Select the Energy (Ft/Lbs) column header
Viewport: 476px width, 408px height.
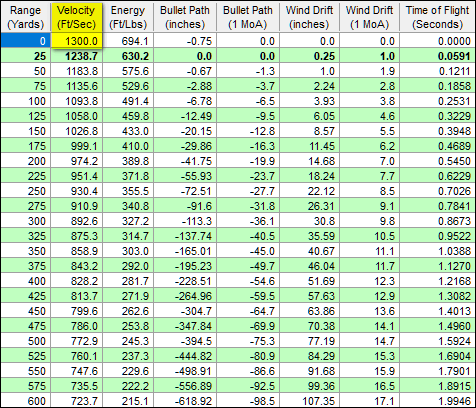128,17
